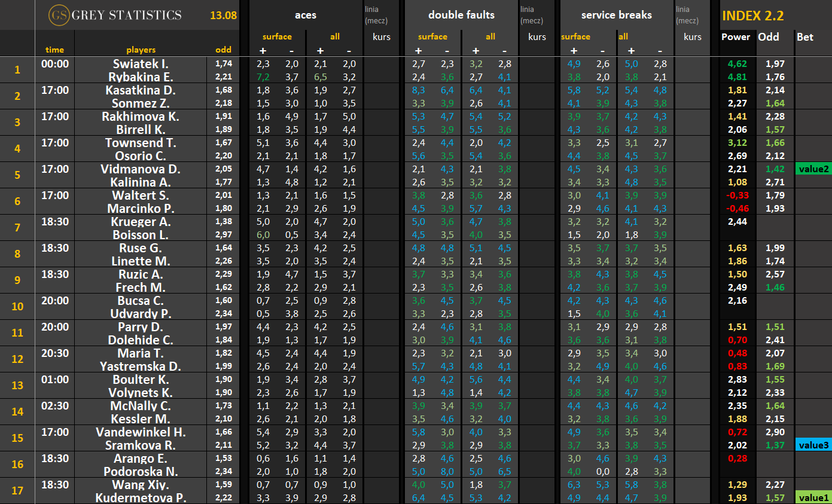The image size is (832, 504).
Task: Select the Birrell K. player cell
Action: 141,129
